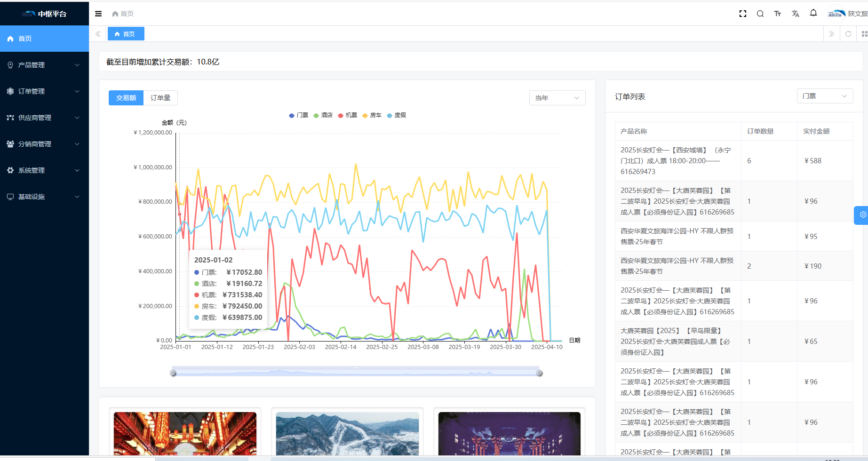Open notifications bell icon
This screenshot has height=461, width=868.
[813, 13]
